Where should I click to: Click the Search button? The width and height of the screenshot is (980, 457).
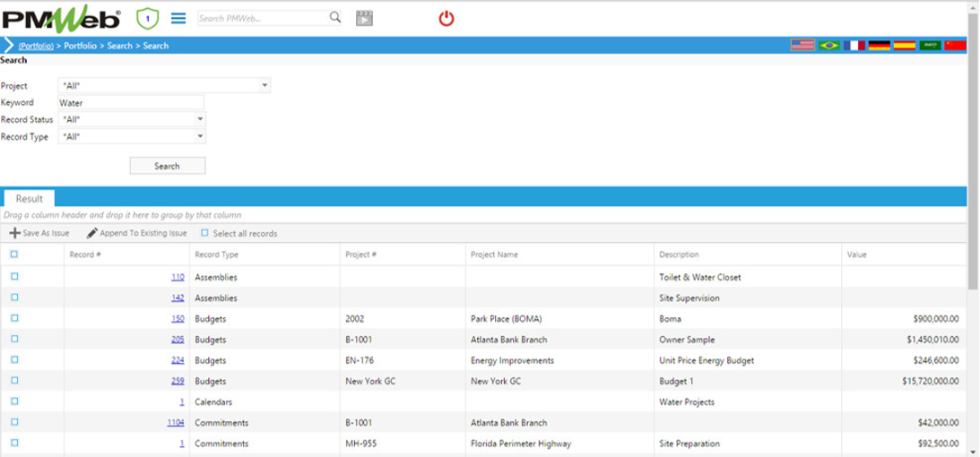pos(168,166)
